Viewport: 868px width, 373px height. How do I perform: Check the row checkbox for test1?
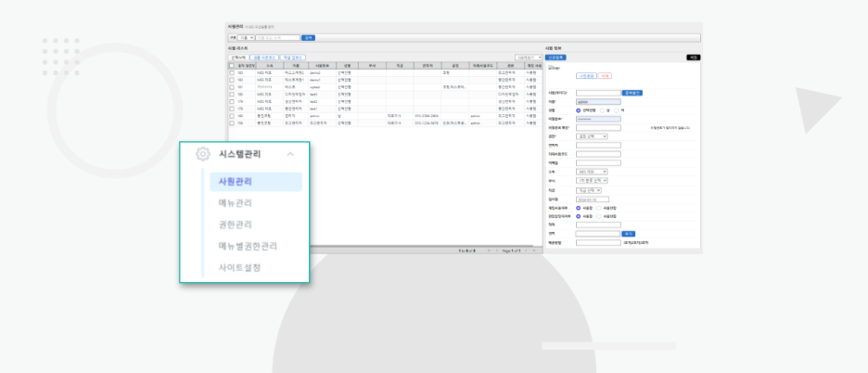(x=232, y=109)
